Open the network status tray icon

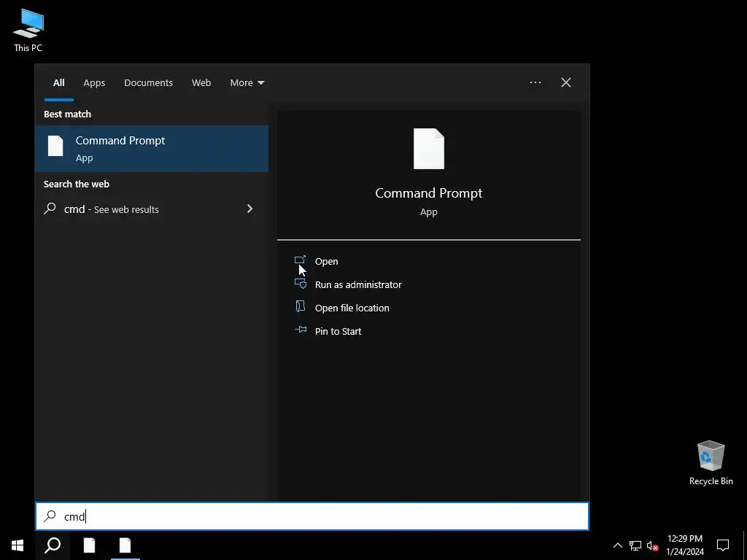(635, 545)
